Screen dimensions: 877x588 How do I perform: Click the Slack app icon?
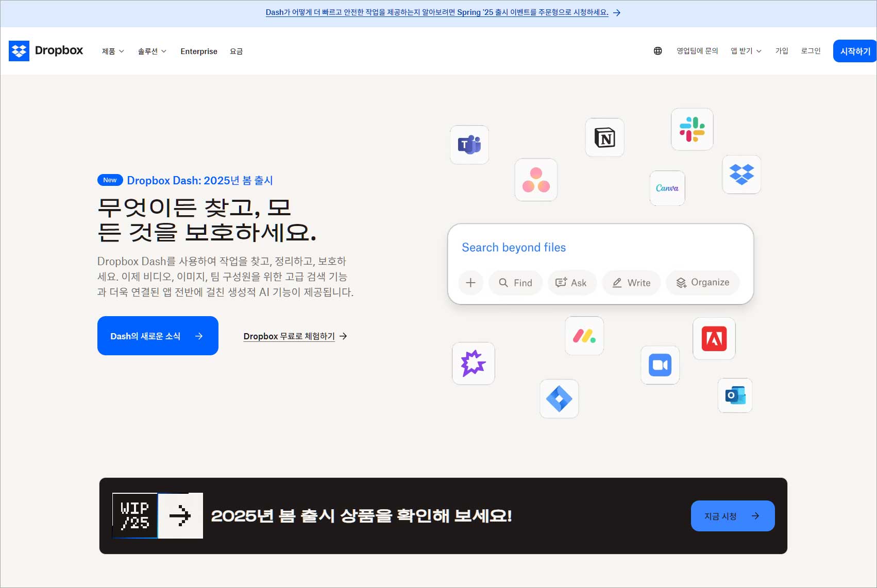[x=692, y=130]
